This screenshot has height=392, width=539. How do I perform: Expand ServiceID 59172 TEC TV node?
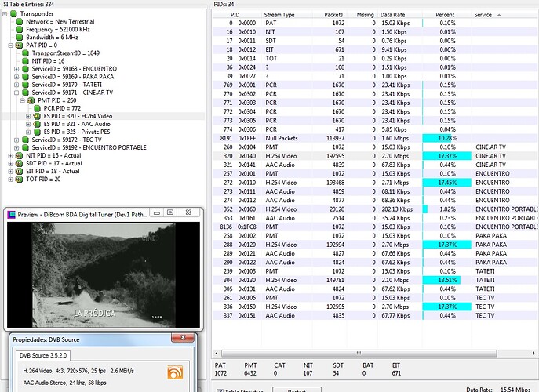click(x=16, y=140)
